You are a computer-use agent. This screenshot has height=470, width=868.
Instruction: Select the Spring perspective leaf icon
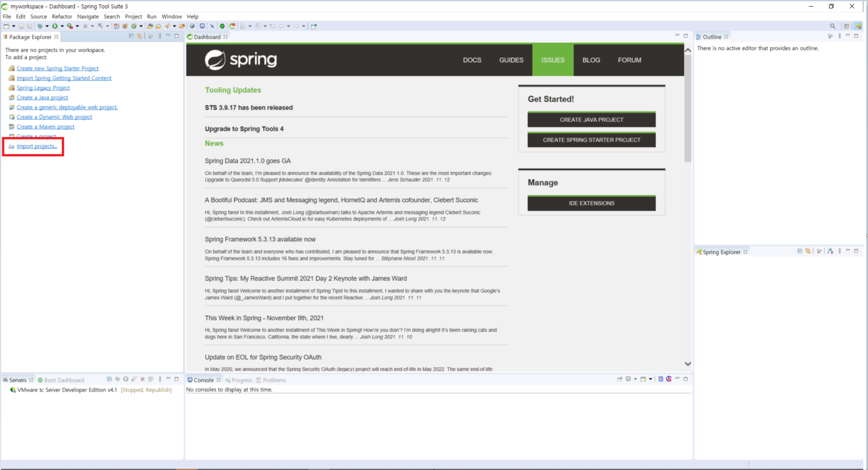(858, 26)
